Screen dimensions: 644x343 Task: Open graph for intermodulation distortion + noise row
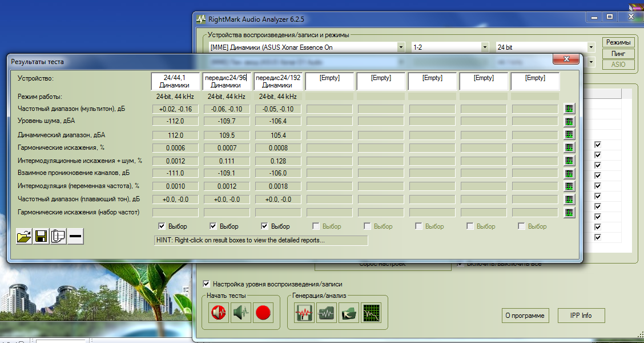point(569,161)
